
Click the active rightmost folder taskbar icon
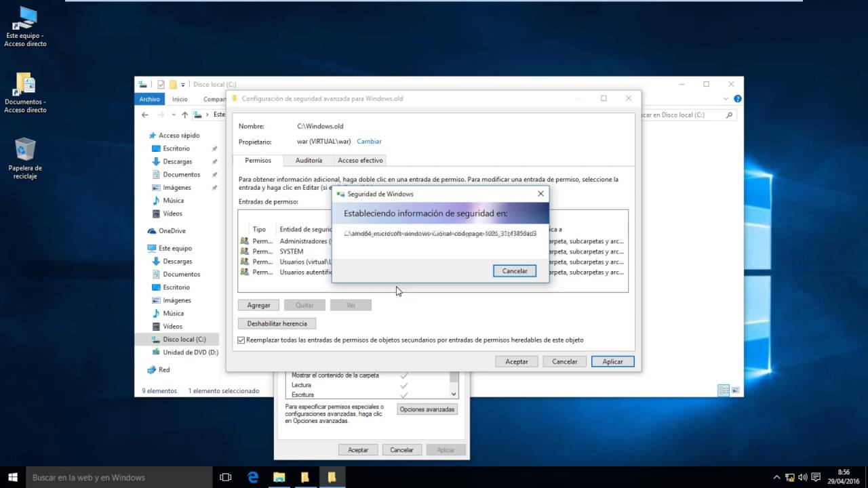pos(332,477)
